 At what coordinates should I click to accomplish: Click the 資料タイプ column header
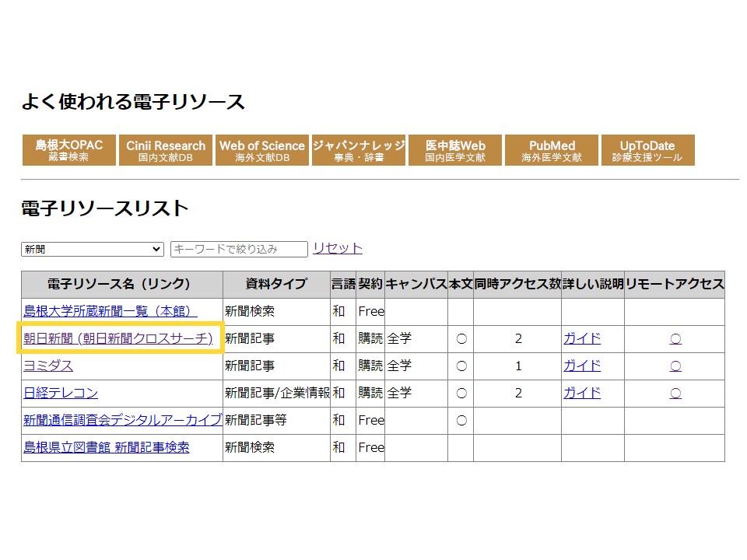[x=276, y=285]
